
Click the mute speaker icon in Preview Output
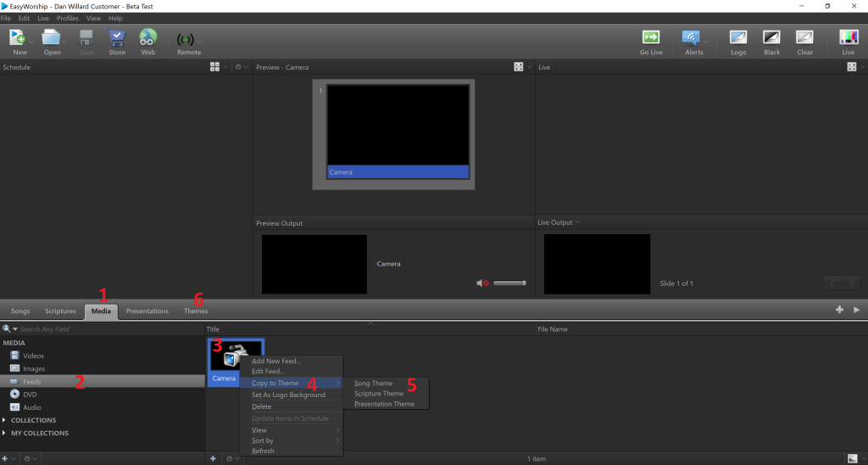(482, 283)
